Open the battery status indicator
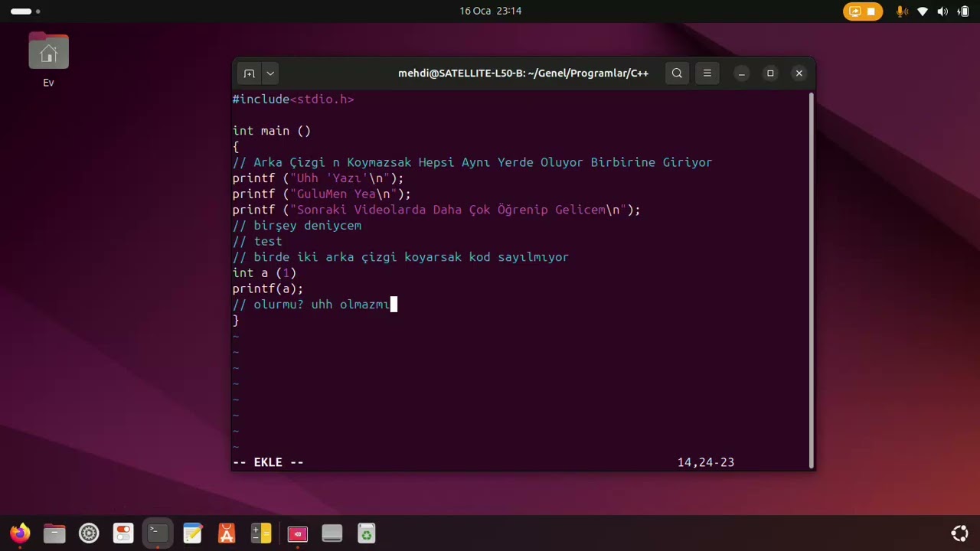Image resolution: width=980 pixels, height=551 pixels. 963,11
